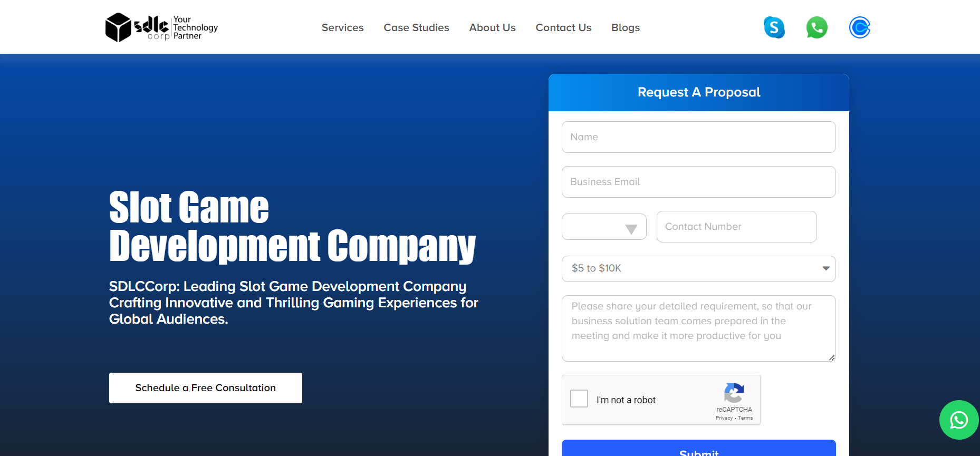980x456 pixels.
Task: Open reCAPTCHA Privacy link
Action: pyautogui.click(x=724, y=418)
